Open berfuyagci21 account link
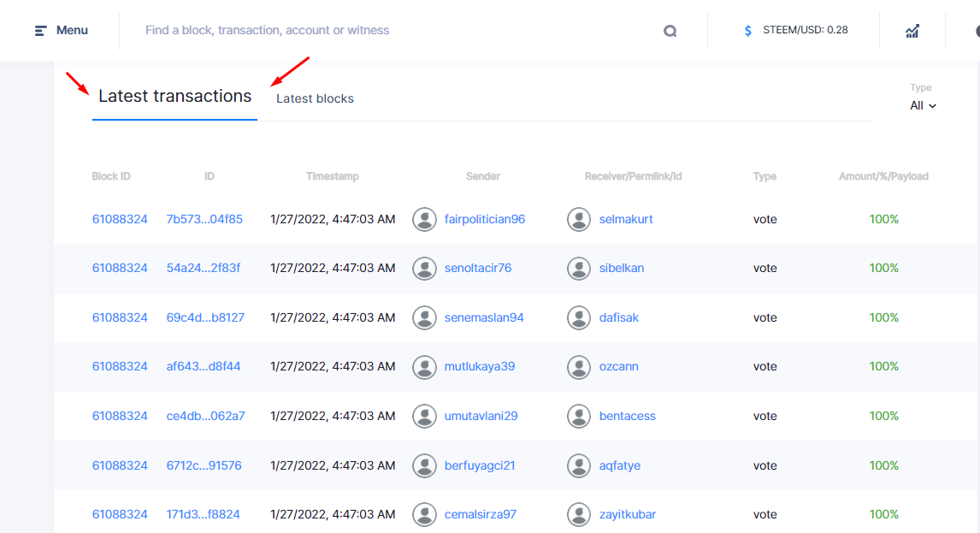Image resolution: width=980 pixels, height=533 pixels. coord(480,465)
